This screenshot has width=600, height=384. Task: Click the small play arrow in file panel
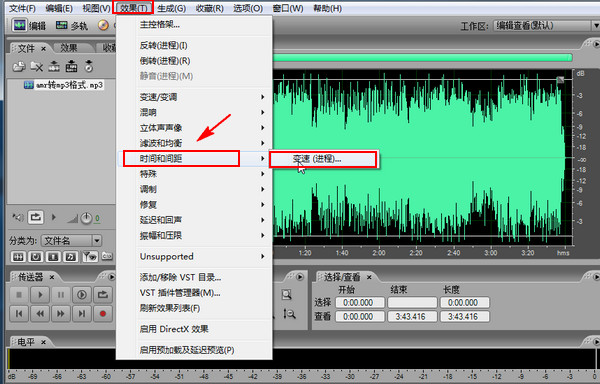(54, 218)
